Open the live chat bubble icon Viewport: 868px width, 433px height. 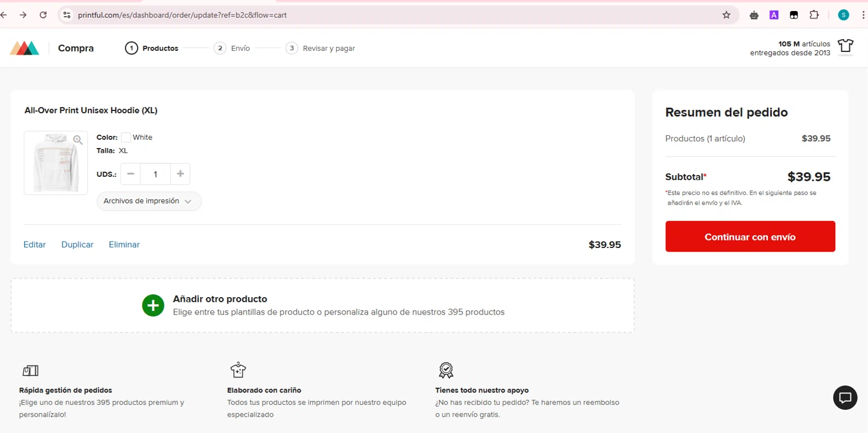pos(845,398)
